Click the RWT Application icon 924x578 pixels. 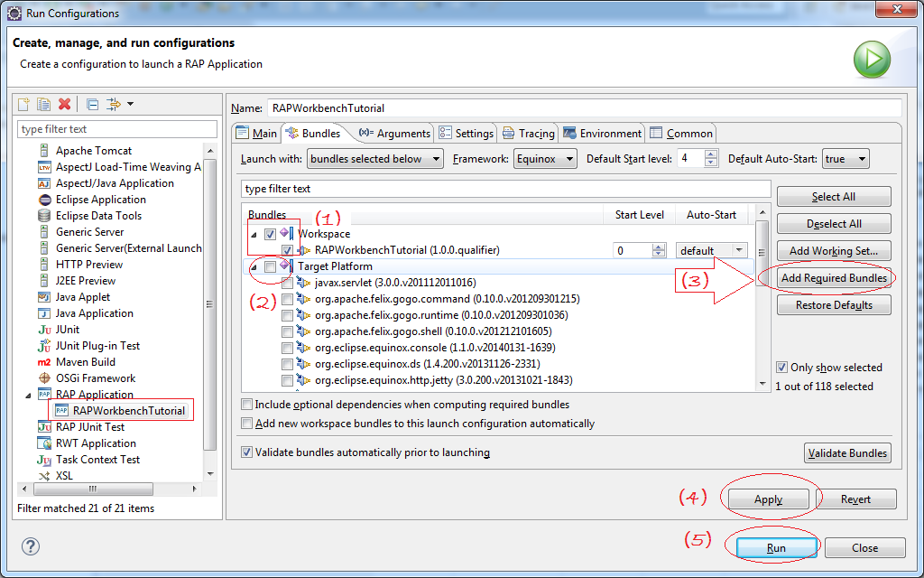pyautogui.click(x=44, y=443)
